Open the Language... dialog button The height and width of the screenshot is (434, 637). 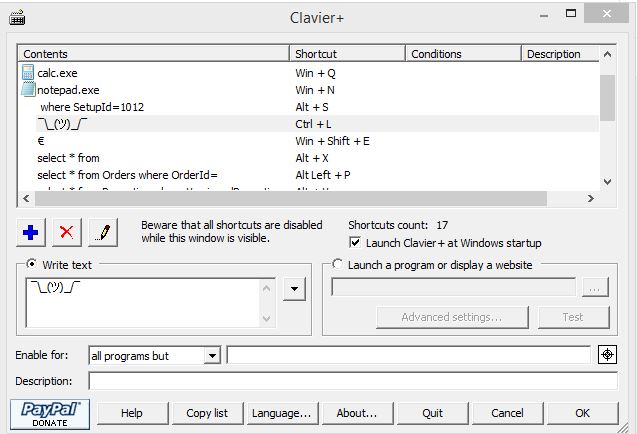[282, 413]
